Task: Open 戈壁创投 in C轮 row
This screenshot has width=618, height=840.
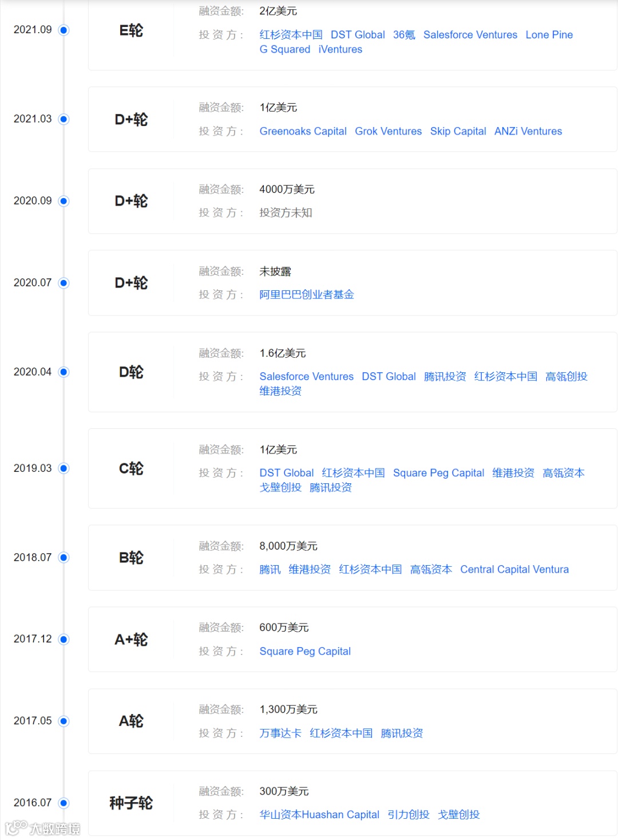Action: tap(280, 488)
